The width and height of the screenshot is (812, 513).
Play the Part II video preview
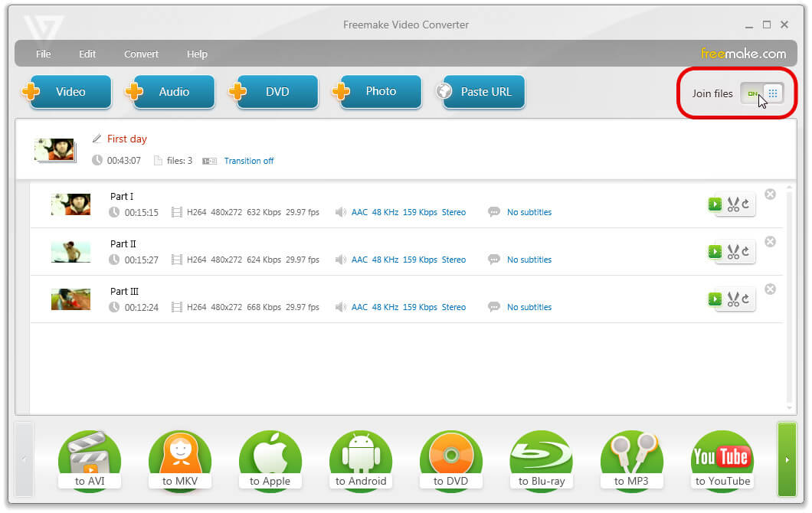point(715,252)
